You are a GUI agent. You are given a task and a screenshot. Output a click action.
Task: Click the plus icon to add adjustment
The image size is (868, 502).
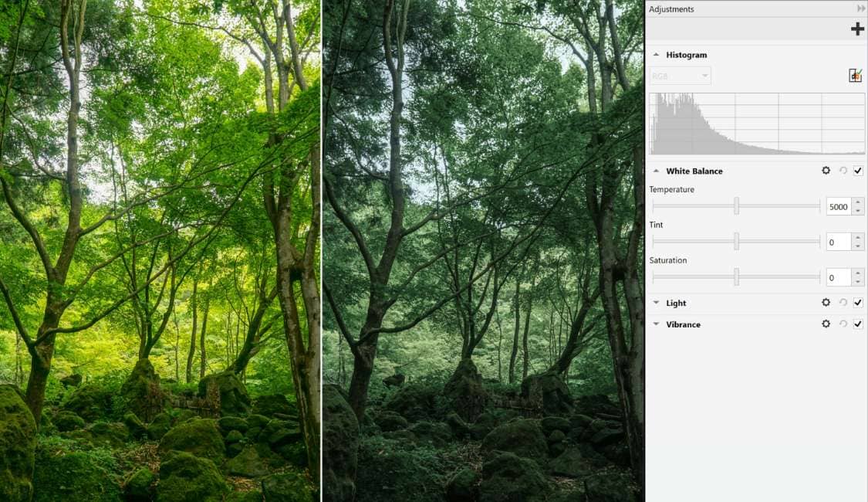[856, 29]
